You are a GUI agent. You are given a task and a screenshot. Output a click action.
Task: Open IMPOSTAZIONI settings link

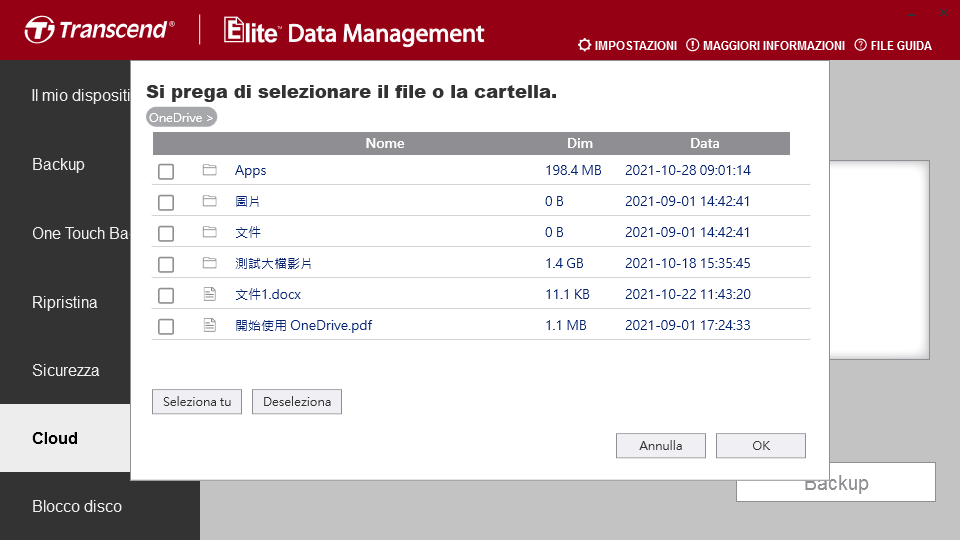pos(636,46)
